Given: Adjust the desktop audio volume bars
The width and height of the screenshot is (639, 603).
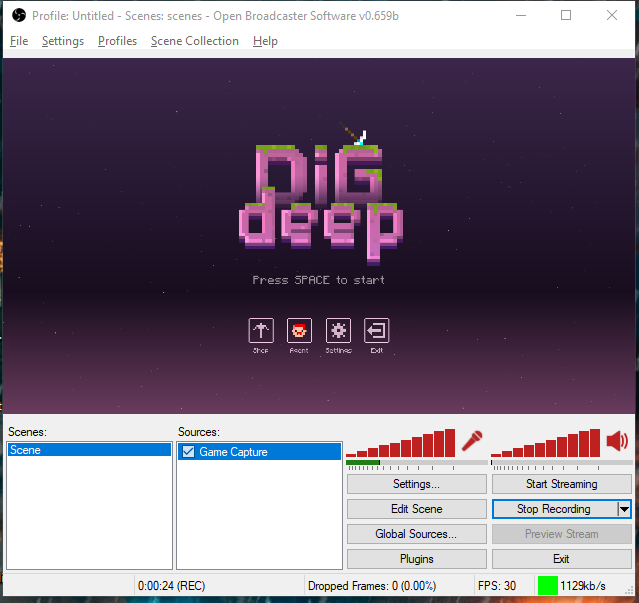Looking at the screenshot, I should (x=546, y=443).
